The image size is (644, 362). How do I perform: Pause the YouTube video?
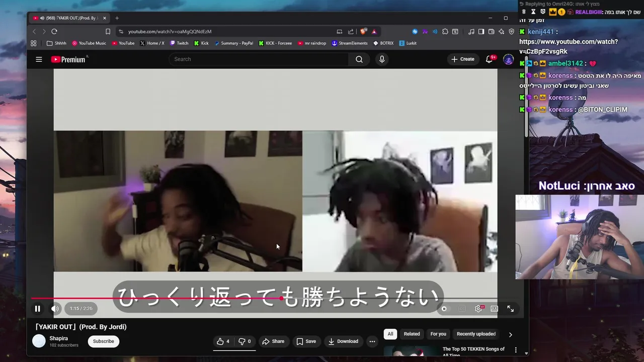tap(37, 309)
